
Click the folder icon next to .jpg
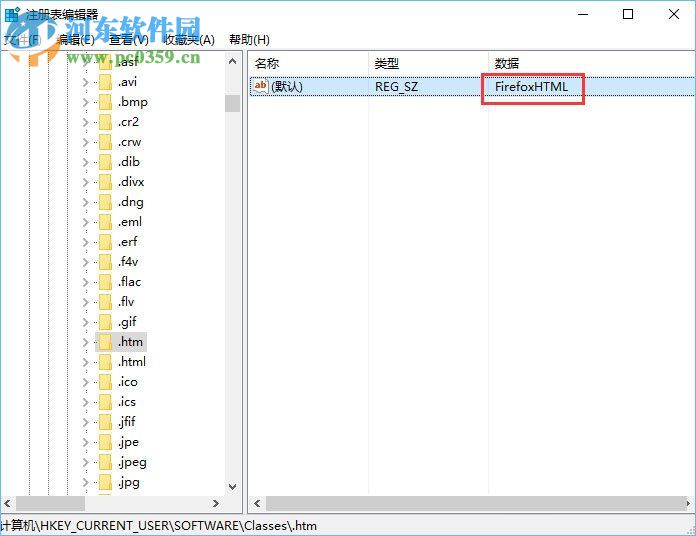[x=105, y=482]
